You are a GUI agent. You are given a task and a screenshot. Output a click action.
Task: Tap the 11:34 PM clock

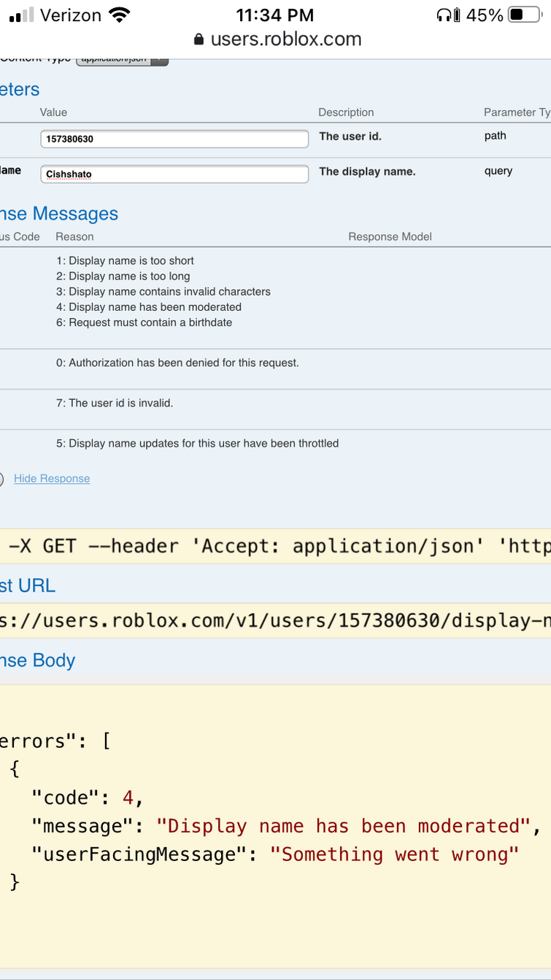[x=275, y=15]
